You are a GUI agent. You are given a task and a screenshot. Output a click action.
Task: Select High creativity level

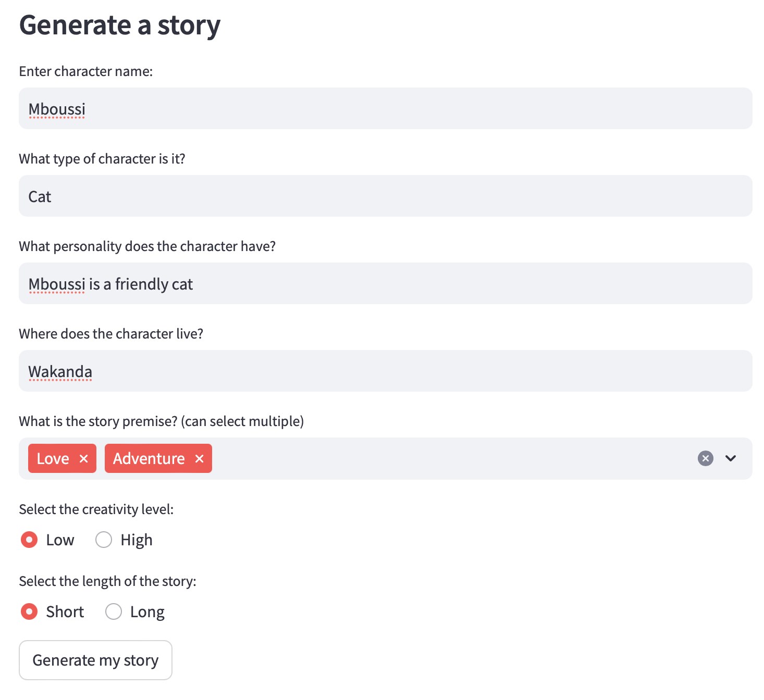(x=104, y=540)
